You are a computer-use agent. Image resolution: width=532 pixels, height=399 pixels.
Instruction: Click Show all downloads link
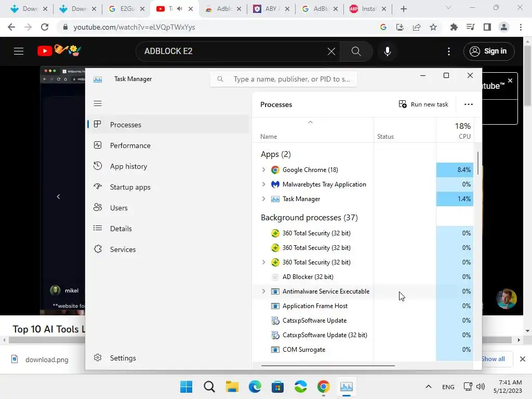(493, 359)
